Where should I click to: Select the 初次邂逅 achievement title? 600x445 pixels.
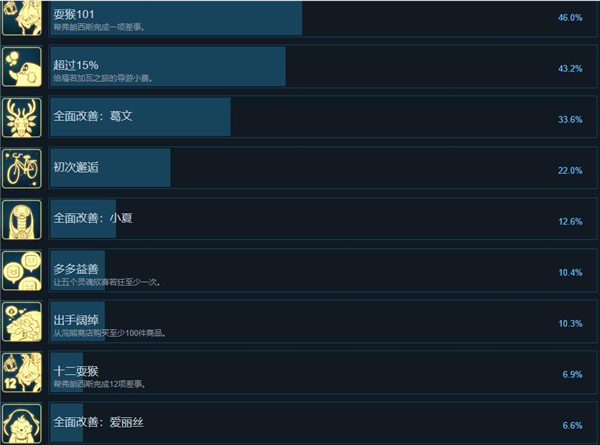coord(76,167)
